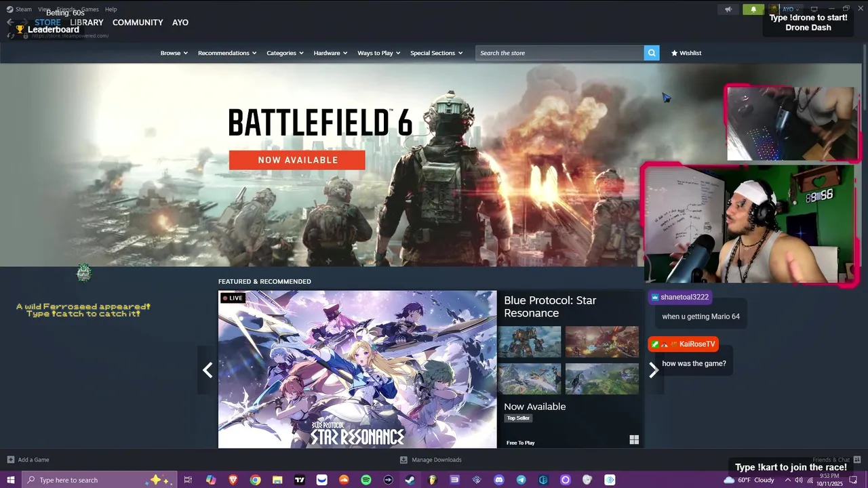Show hidden system tray icons chevron
868x488 pixels.
[787, 480]
